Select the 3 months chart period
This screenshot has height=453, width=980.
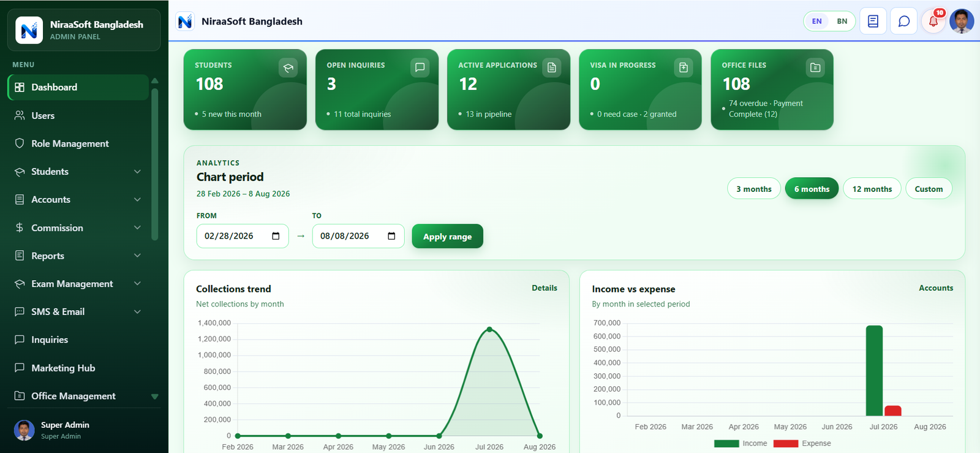click(754, 189)
